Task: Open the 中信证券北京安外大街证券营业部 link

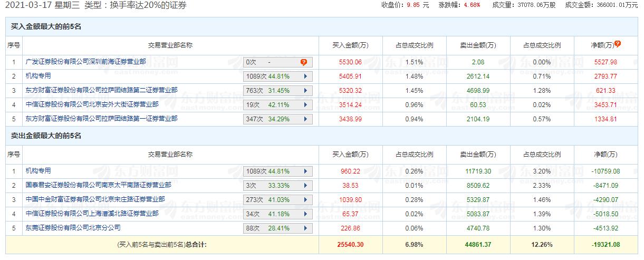Action: click(x=92, y=104)
